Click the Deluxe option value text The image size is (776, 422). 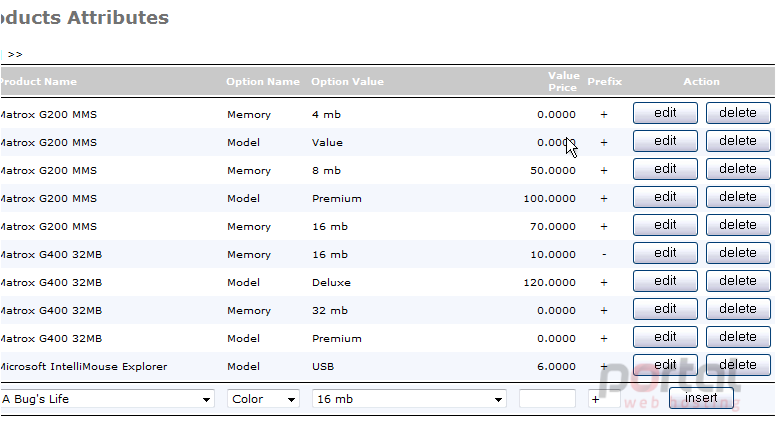(x=331, y=282)
